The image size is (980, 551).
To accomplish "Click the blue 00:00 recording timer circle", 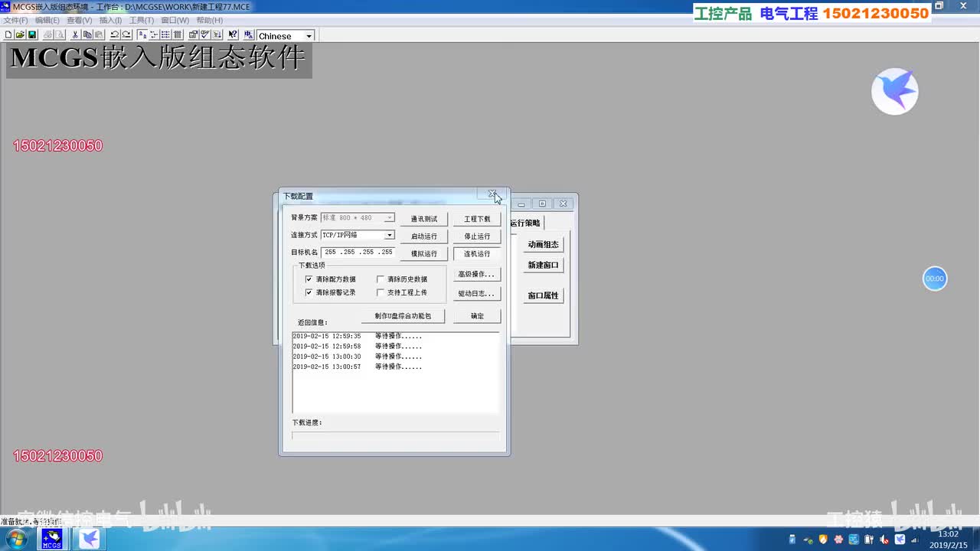I will 935,279.
